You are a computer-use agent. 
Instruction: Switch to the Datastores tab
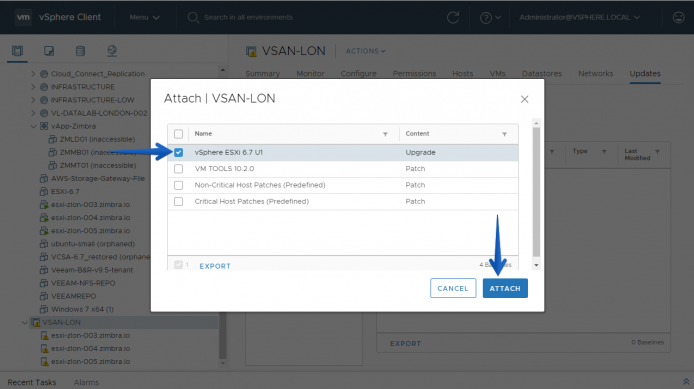click(542, 73)
